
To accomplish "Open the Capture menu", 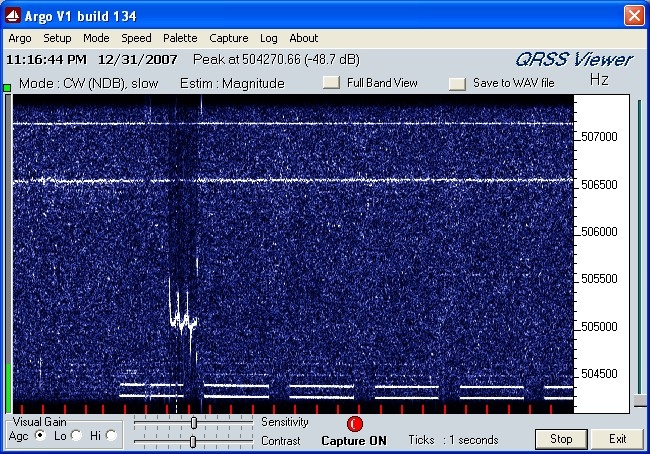I will (228, 38).
